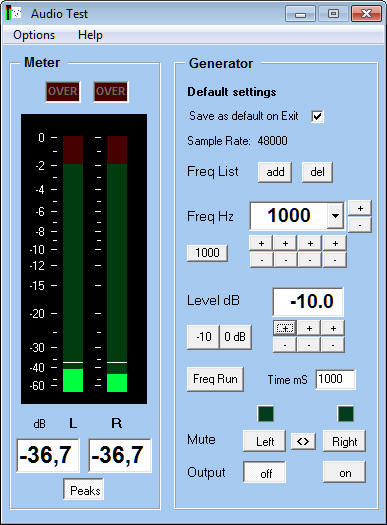Click third frequency digit plus button
Image resolution: width=387 pixels, height=525 pixels.
310,243
